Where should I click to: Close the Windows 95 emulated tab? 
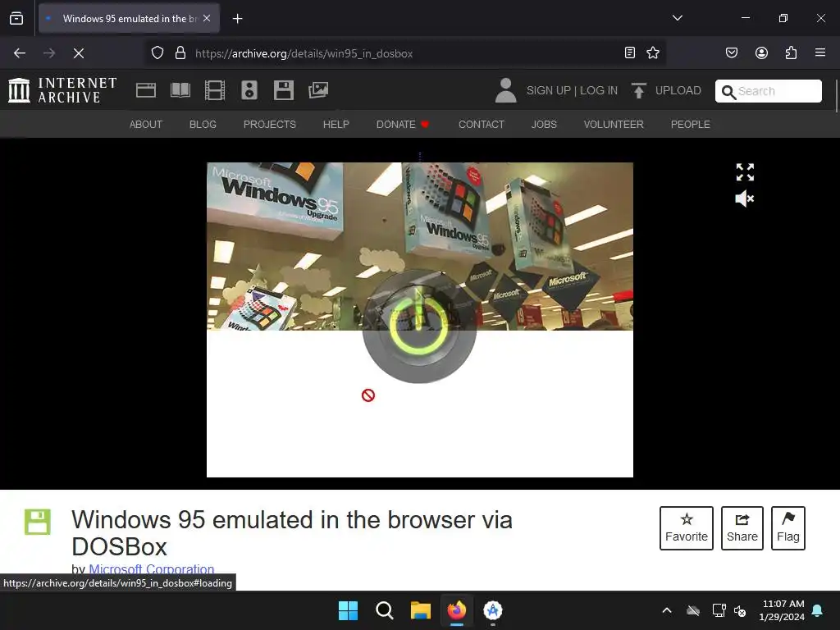pyautogui.click(x=207, y=18)
